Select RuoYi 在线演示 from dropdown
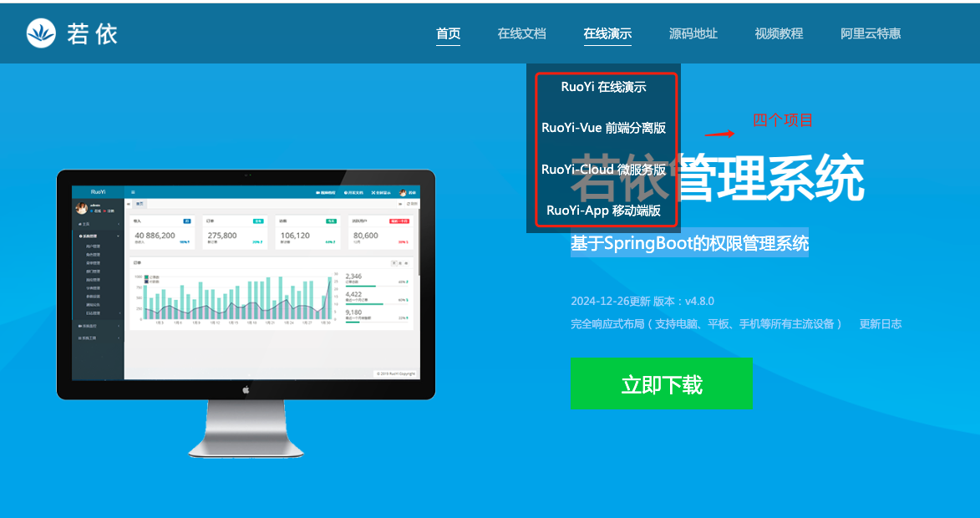Viewport: 980px width, 518px height. coord(604,87)
